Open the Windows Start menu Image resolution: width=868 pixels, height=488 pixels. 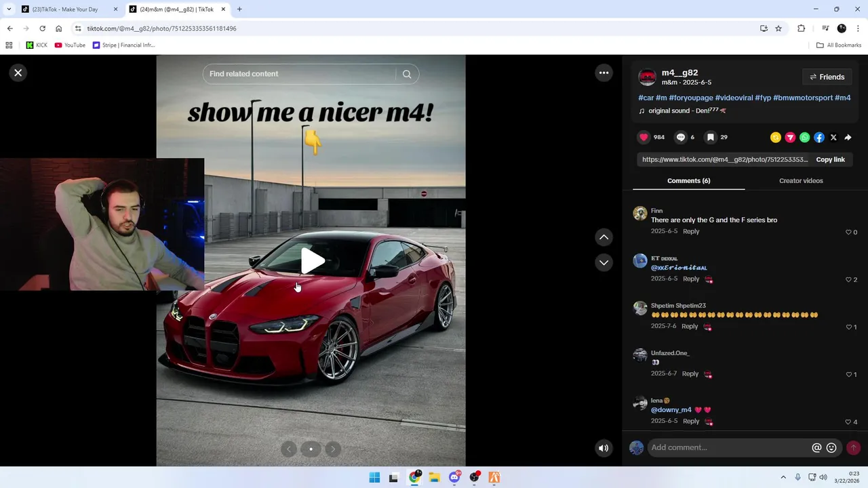tap(374, 477)
